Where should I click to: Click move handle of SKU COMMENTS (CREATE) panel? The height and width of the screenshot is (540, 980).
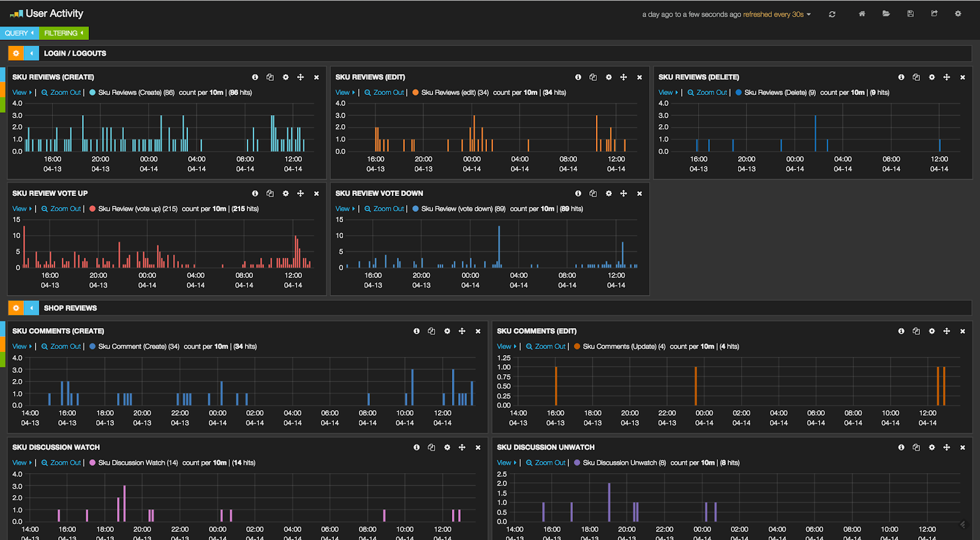[462, 331]
